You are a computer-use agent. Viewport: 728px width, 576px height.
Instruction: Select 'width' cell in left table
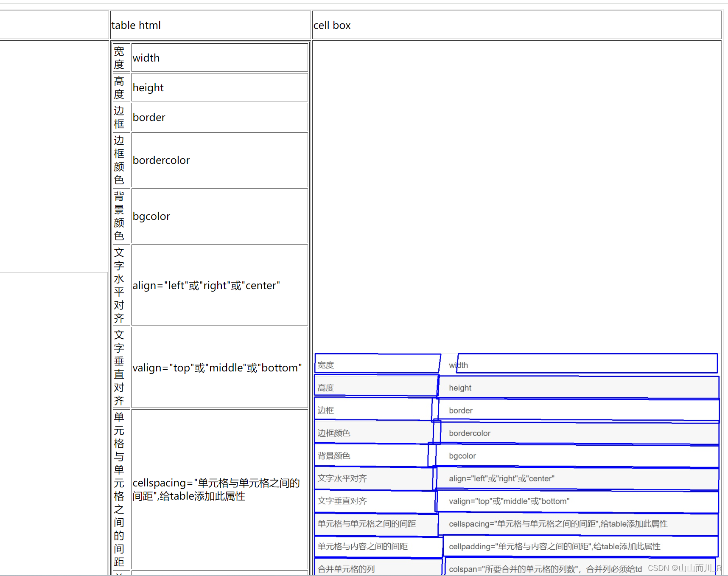click(220, 58)
